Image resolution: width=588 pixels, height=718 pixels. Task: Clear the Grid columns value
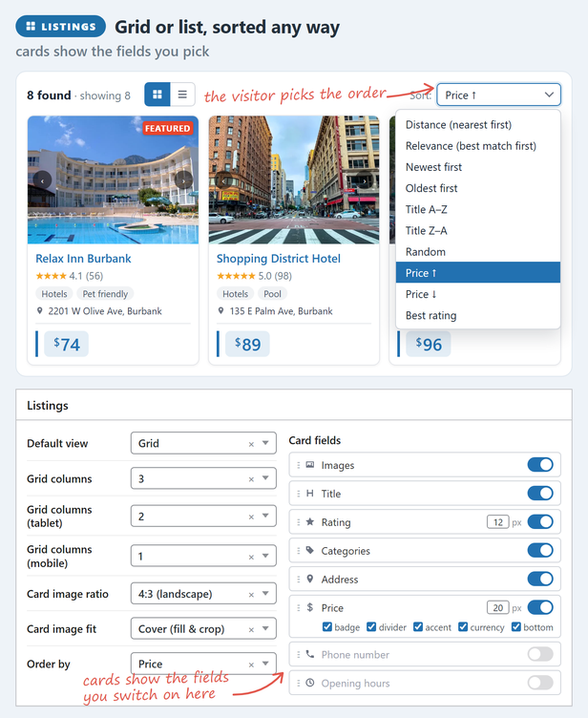(x=251, y=479)
